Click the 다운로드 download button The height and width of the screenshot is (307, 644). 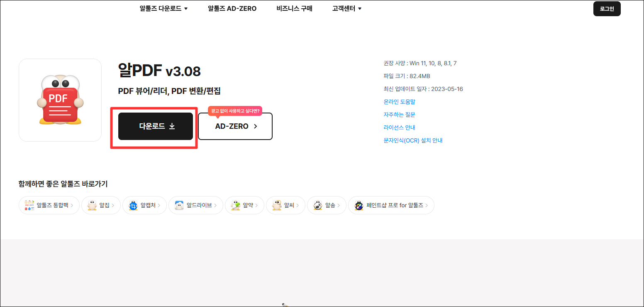(156, 126)
